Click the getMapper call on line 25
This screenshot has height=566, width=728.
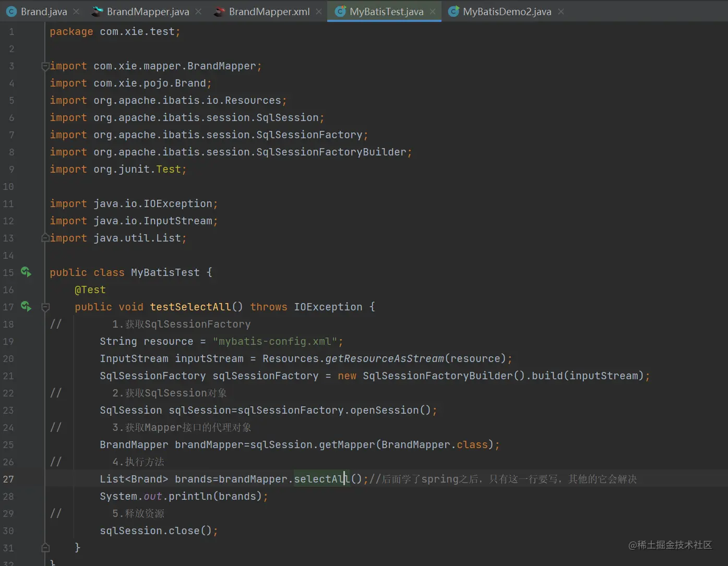[347, 444]
